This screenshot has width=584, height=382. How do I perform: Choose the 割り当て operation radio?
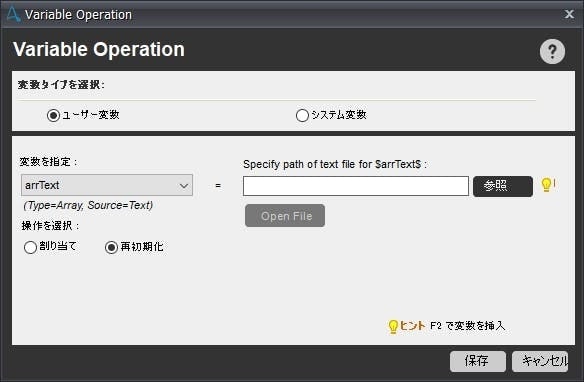pyautogui.click(x=30, y=247)
